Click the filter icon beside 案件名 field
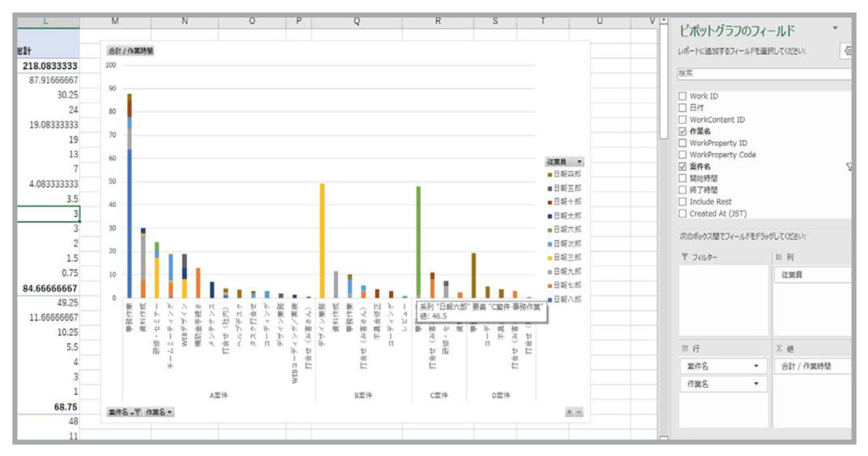 click(849, 167)
